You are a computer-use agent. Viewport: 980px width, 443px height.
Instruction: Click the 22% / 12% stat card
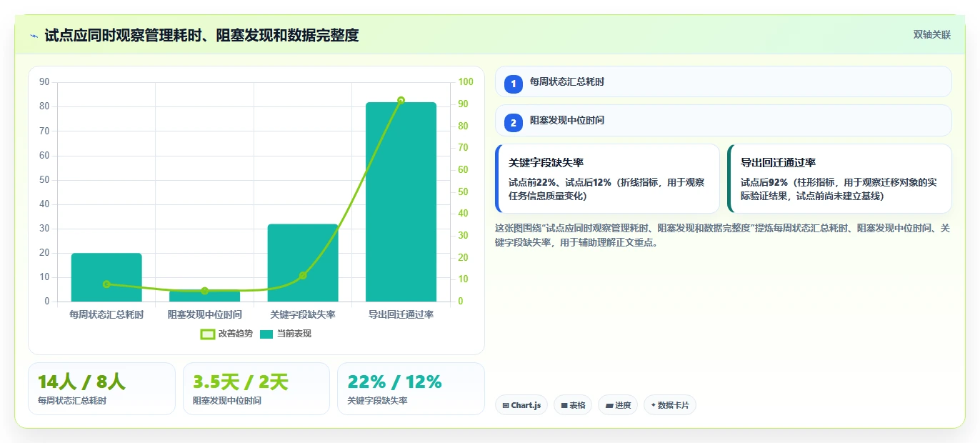coord(411,388)
